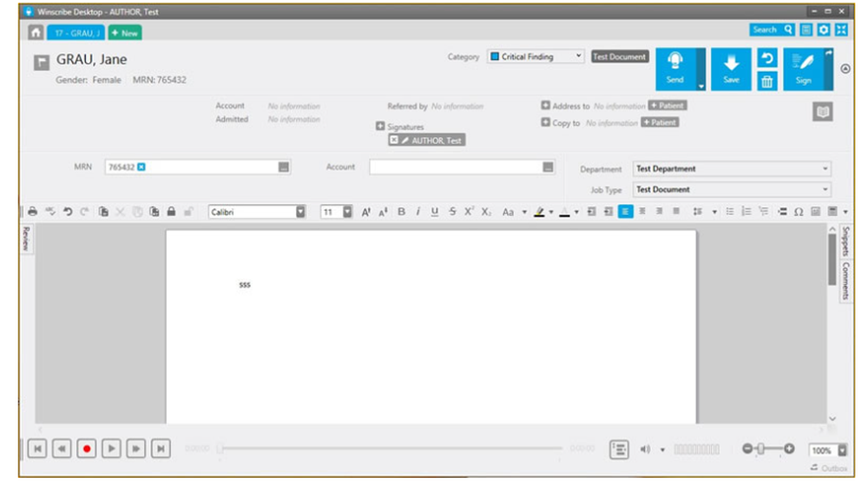Open the Comments side tab
Screen dimensions: 868x504
click(x=845, y=280)
